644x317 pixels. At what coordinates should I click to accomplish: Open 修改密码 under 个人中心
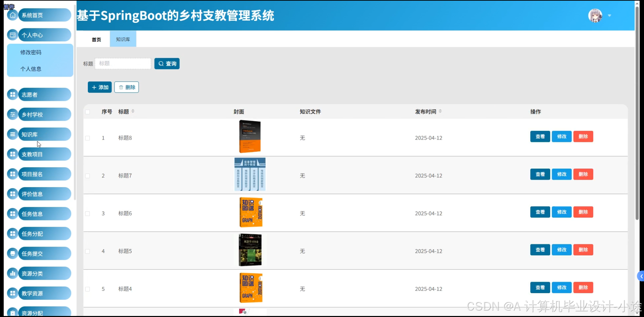pyautogui.click(x=31, y=52)
